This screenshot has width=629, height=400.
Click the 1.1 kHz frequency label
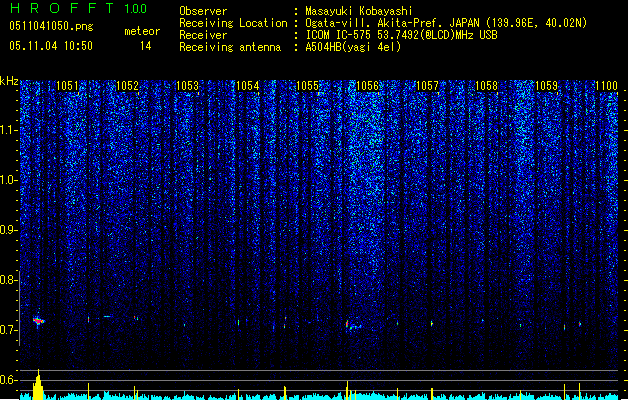coord(8,130)
